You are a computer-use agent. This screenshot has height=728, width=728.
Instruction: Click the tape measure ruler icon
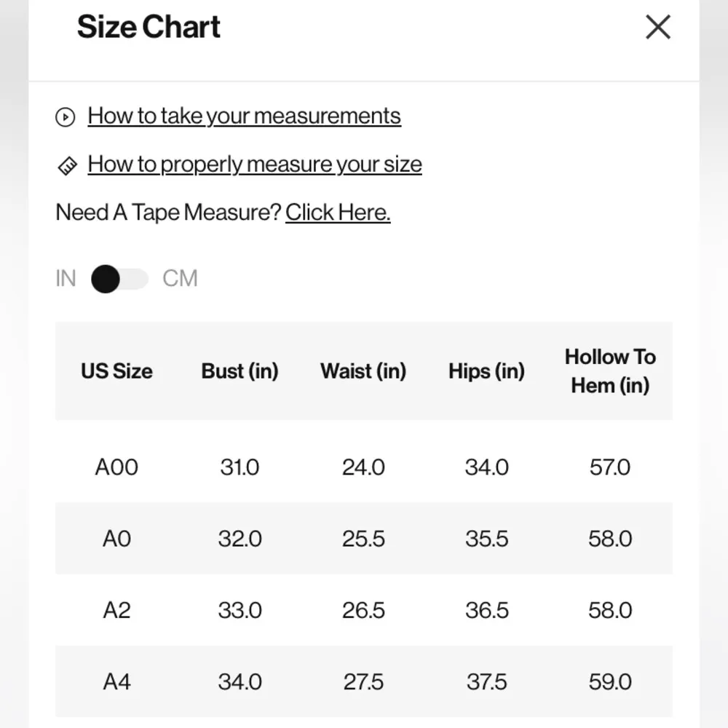[x=67, y=166]
